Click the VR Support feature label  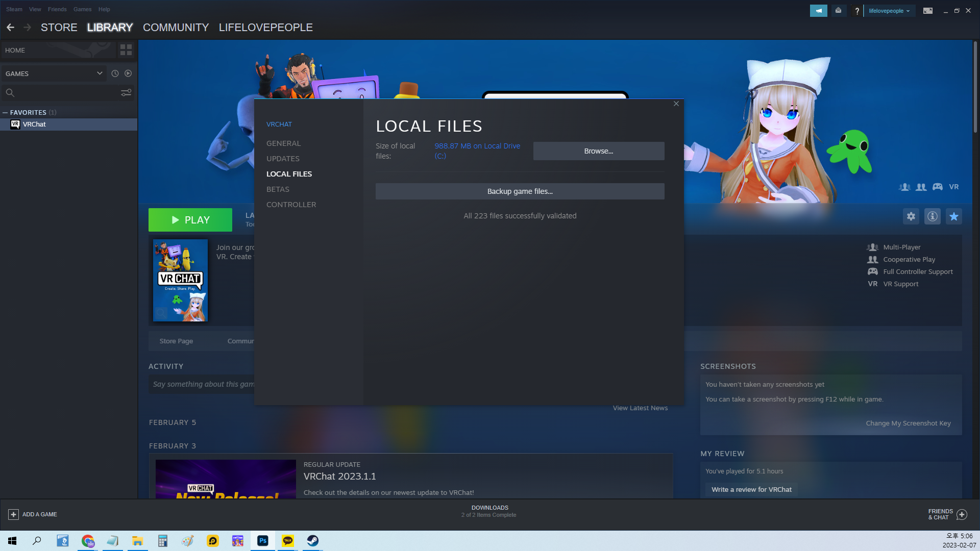click(901, 284)
